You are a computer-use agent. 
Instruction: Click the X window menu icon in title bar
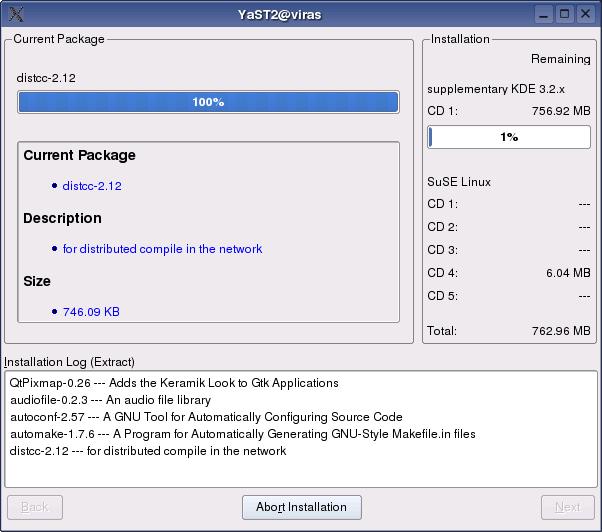pyautogui.click(x=16, y=15)
